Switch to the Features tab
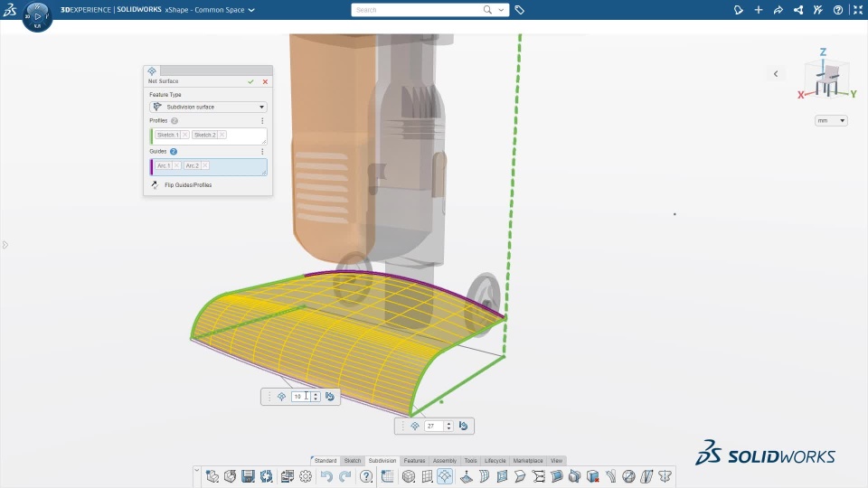The image size is (868, 488). (414, 460)
